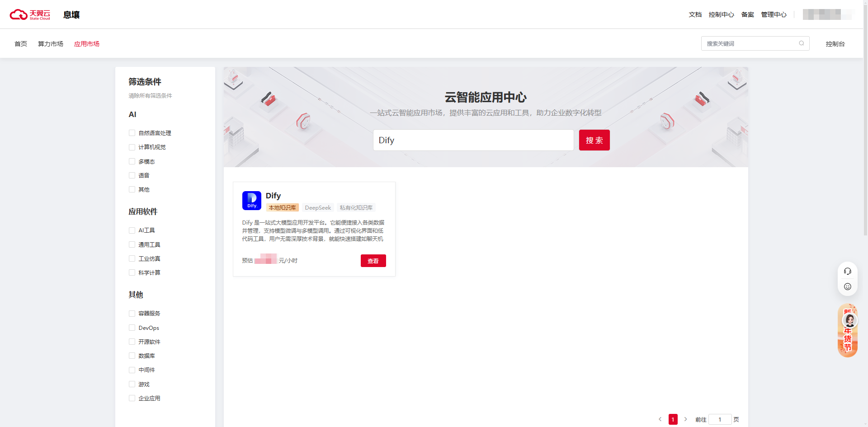Enable the 多模态 filter checkbox
868x427 pixels.
(132, 161)
